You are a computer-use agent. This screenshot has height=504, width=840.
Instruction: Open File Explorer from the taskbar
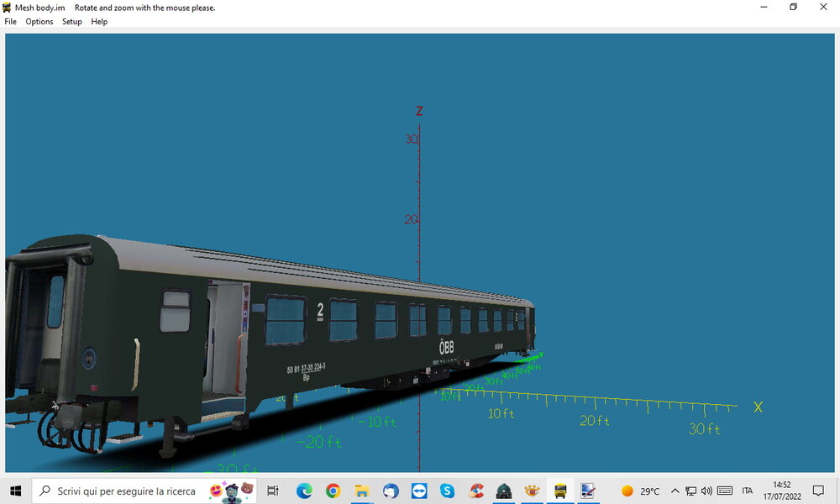[362, 491]
